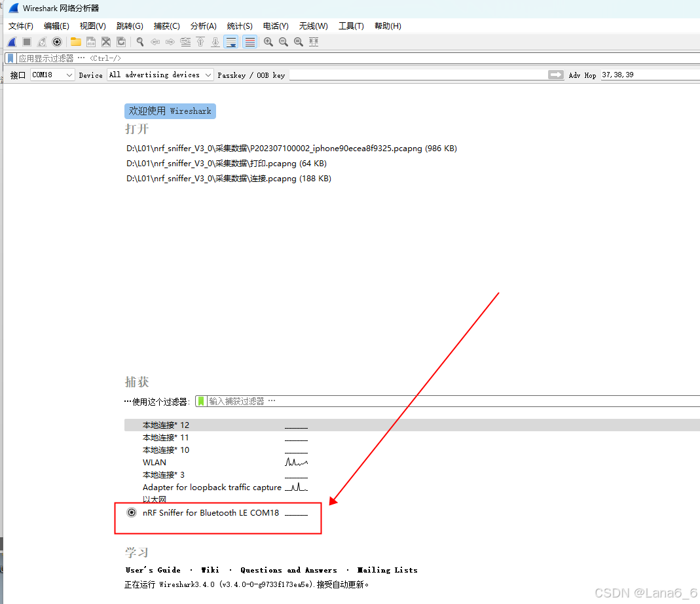Open the 无线(W) menu

coord(314,26)
